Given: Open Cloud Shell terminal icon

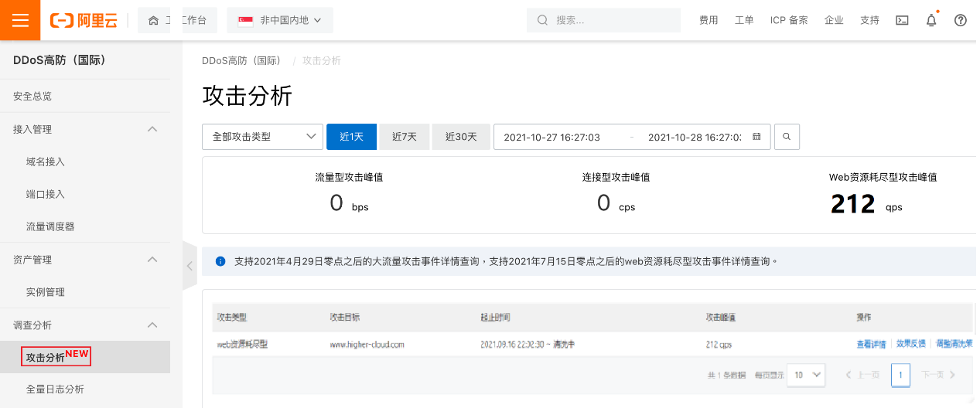Looking at the screenshot, I should [x=902, y=20].
